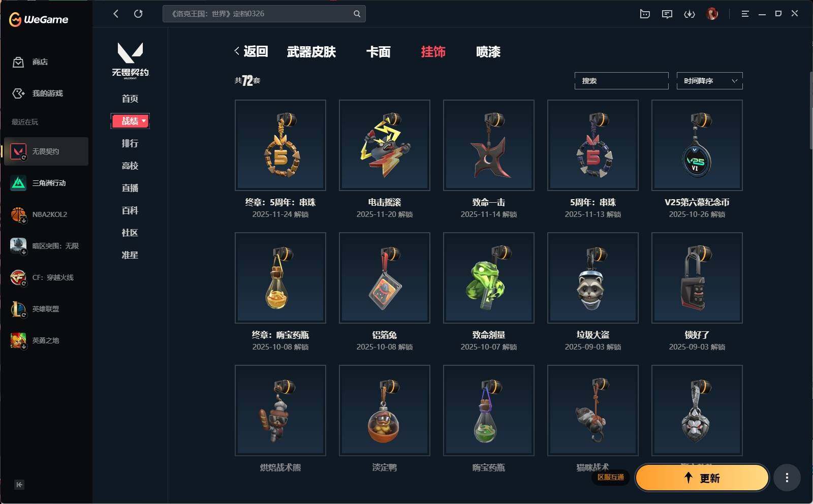Click the refresh icon in top toolbar
The image size is (813, 504).
click(x=138, y=14)
